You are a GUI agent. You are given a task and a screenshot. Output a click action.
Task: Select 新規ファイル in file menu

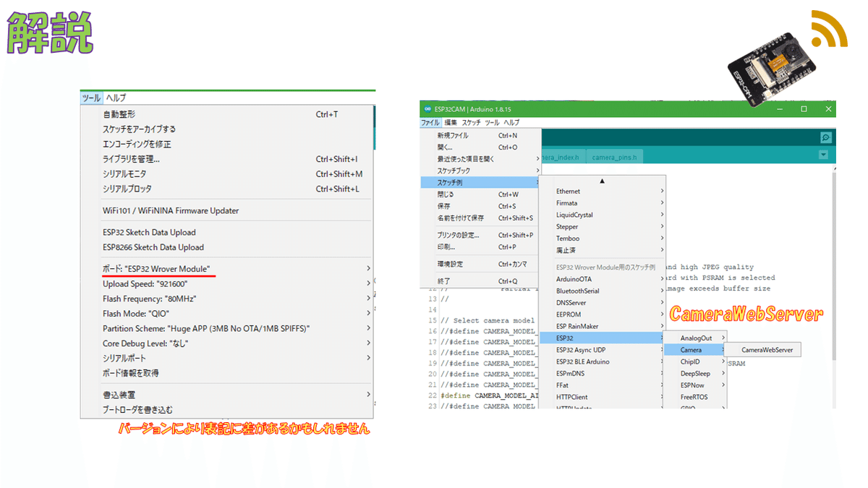point(480,135)
